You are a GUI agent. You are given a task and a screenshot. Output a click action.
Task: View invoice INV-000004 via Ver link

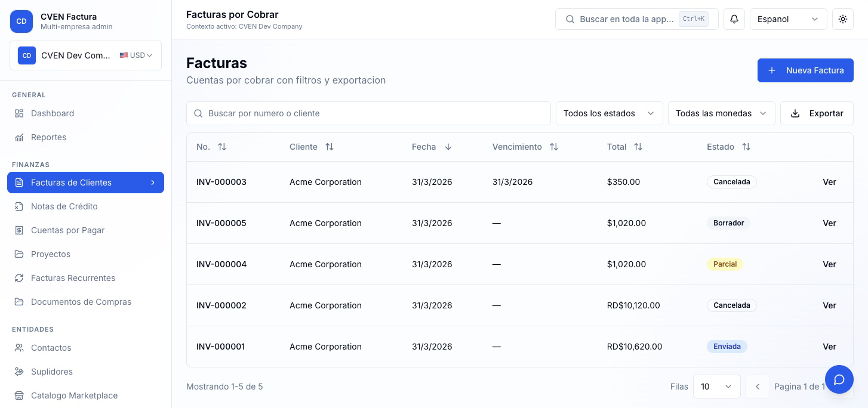(829, 264)
